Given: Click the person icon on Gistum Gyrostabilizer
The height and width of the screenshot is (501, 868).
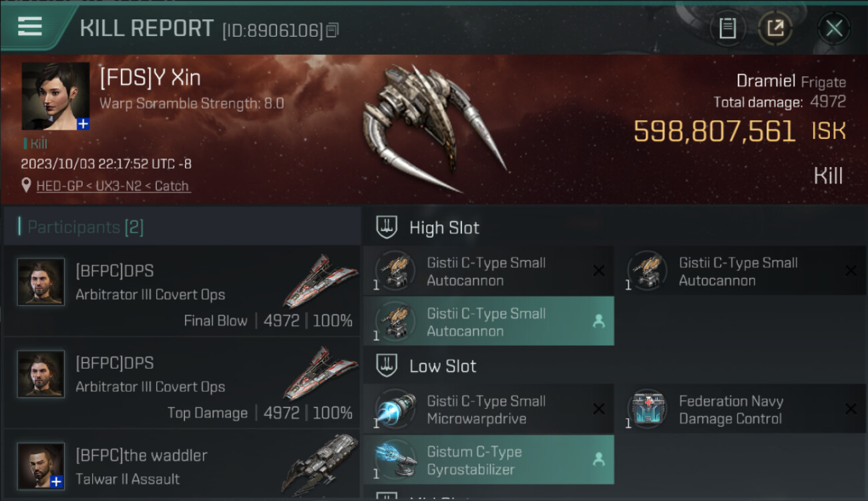Looking at the screenshot, I should (599, 460).
